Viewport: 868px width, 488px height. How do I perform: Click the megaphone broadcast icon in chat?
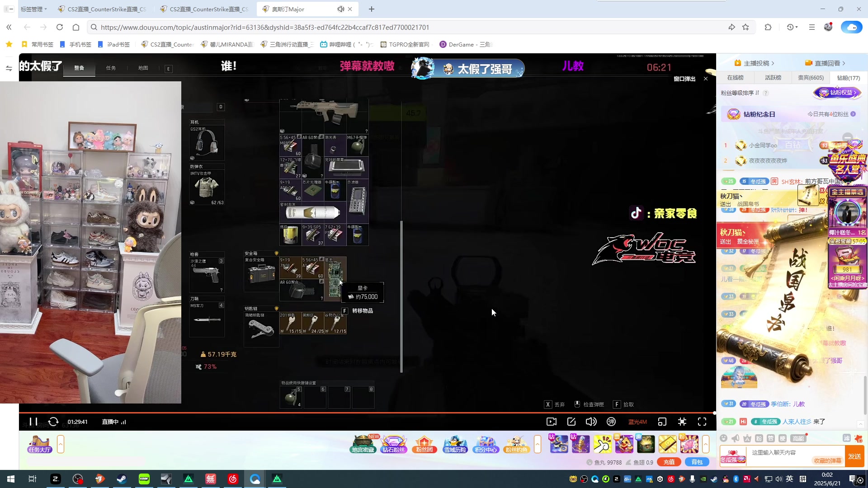coord(736,438)
